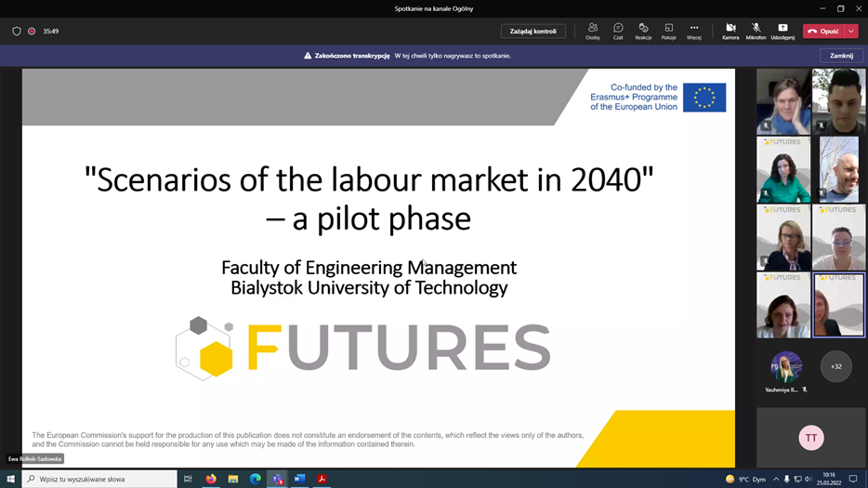Open the Osoby participants panel
Viewport: 868px width, 488px height.
[x=593, y=31]
